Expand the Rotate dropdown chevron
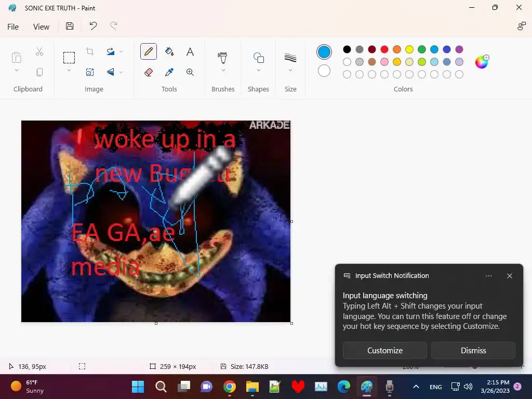Viewport: 532px width, 399px height. pos(121,51)
